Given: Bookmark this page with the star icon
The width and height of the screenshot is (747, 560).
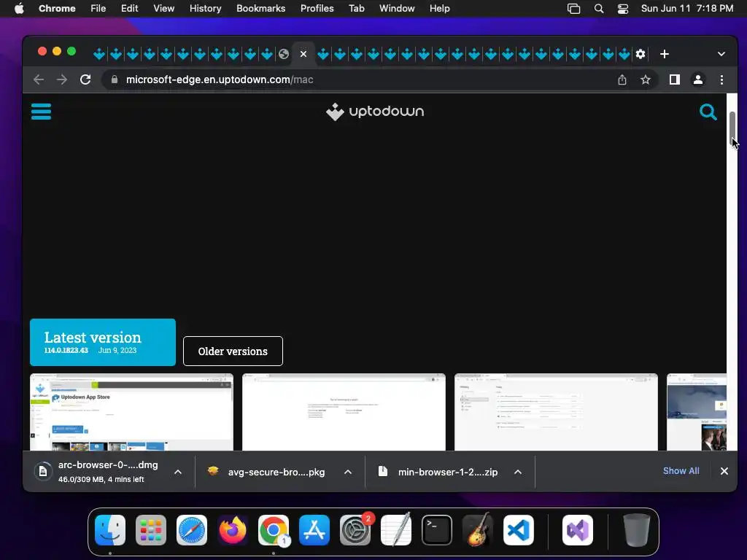Looking at the screenshot, I should click(646, 79).
